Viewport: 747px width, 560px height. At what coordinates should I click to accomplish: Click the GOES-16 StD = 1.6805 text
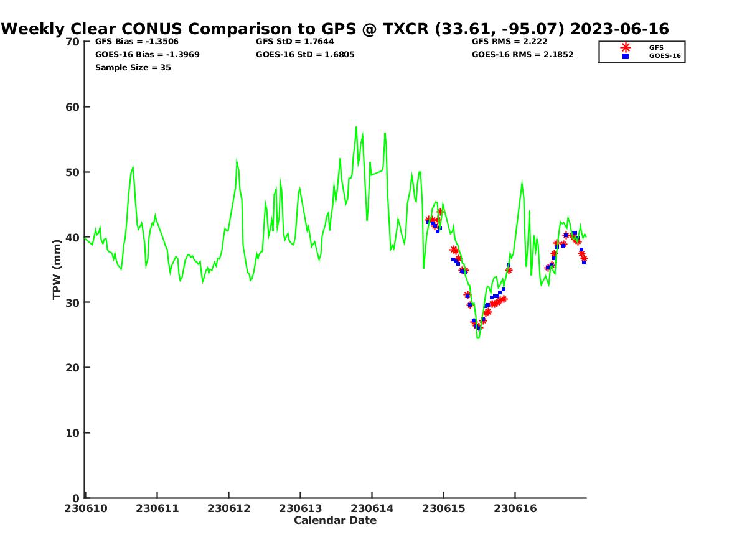click(305, 54)
